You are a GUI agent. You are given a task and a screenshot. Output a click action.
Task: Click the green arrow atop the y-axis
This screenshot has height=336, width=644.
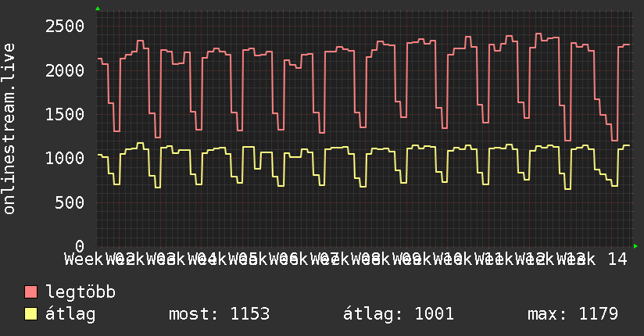point(98,9)
